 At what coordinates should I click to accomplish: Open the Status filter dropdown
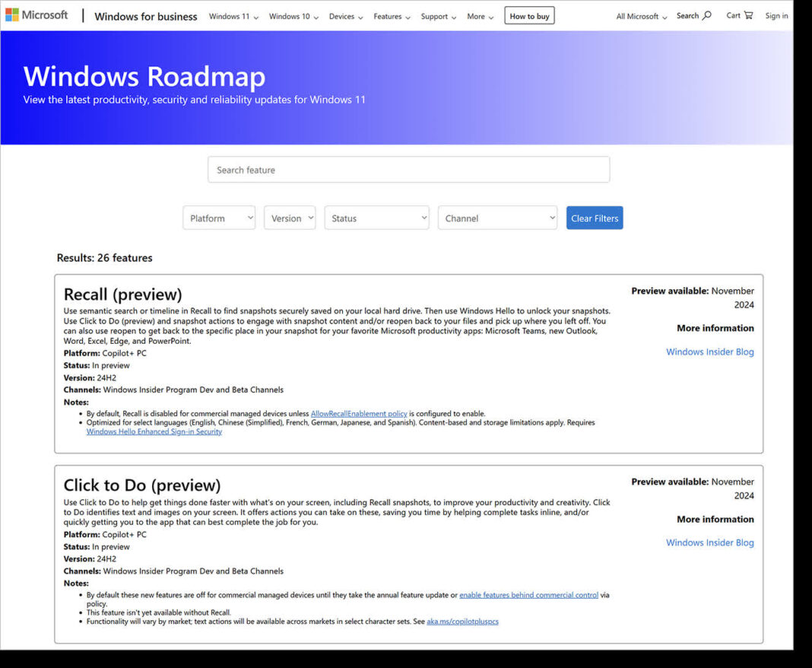click(x=376, y=218)
